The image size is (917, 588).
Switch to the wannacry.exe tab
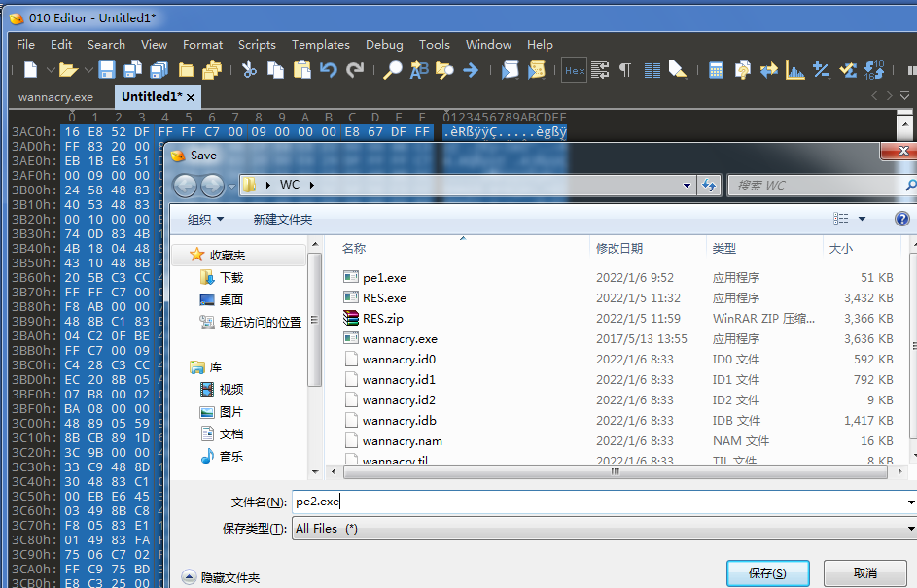(x=55, y=97)
